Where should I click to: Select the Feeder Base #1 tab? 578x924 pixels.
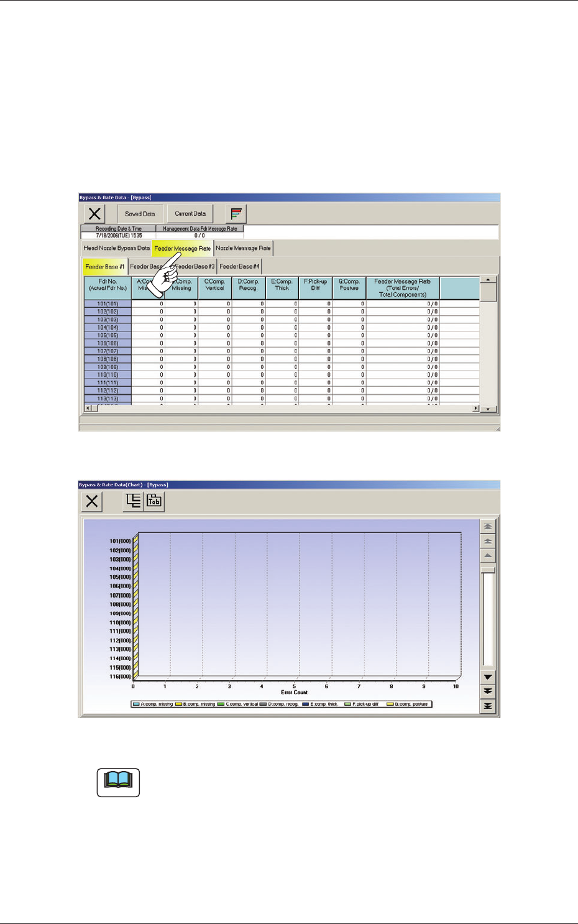click(x=105, y=267)
